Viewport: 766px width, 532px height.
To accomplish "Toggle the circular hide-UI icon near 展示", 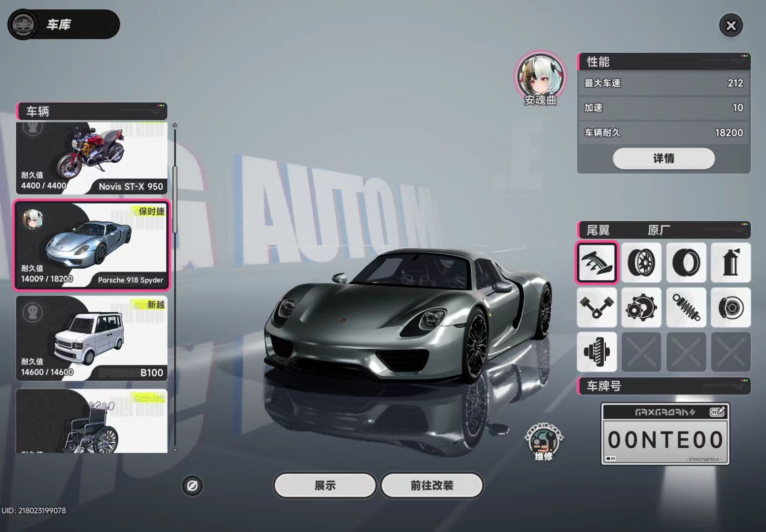I will 192,486.
